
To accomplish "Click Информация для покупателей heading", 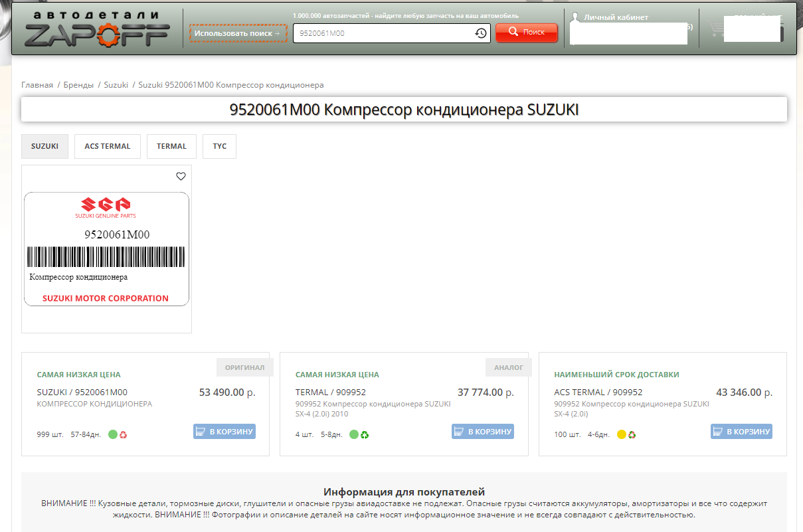I will click(x=404, y=492).
